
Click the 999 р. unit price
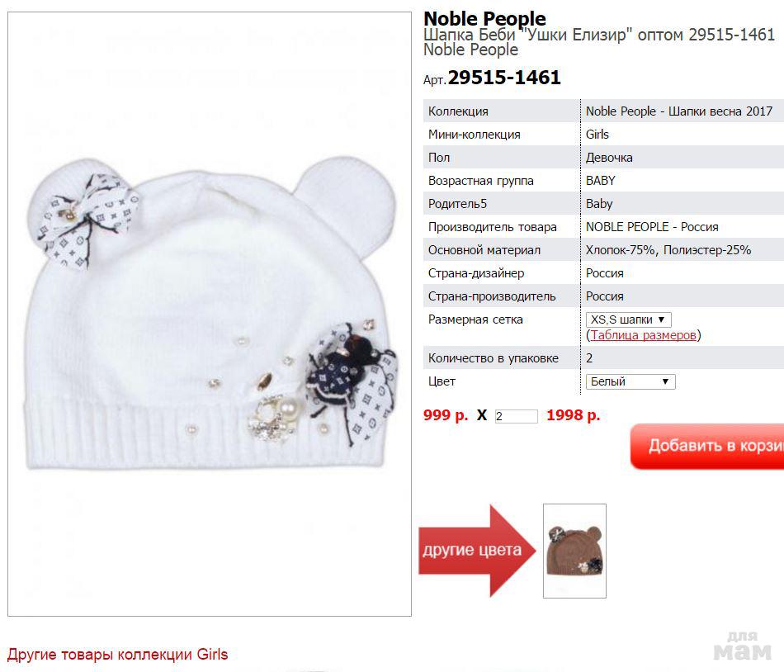(446, 415)
